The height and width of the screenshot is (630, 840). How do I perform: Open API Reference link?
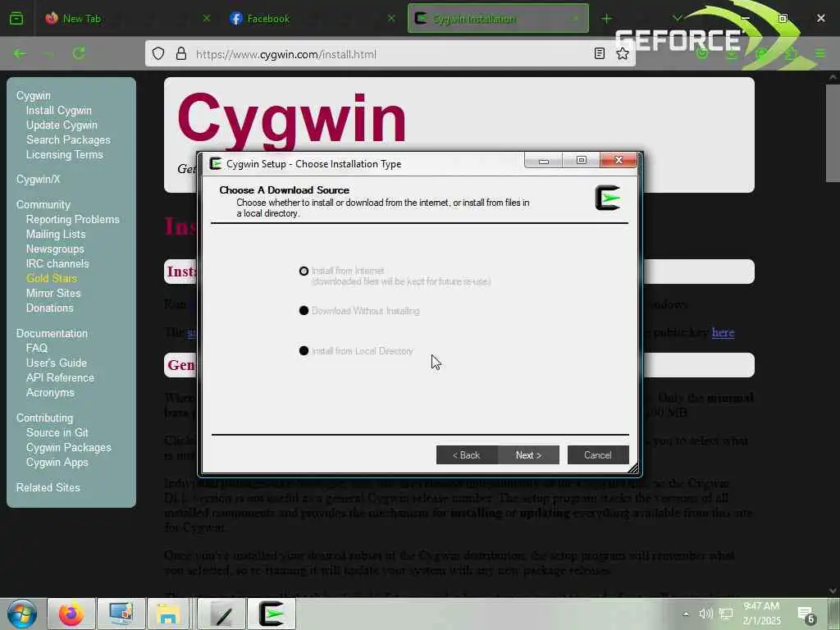tap(60, 377)
